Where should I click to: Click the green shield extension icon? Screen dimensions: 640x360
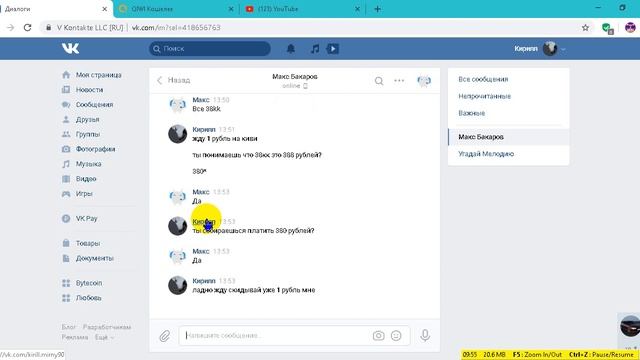607,28
